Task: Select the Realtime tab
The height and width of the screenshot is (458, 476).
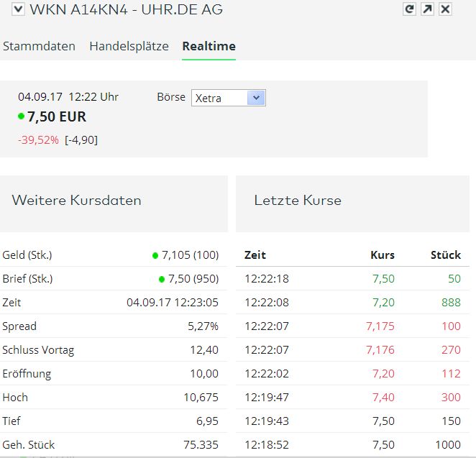Action: click(x=209, y=46)
